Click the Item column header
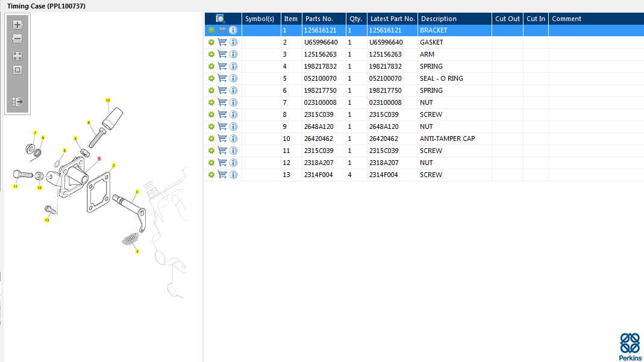644x362 pixels. point(291,19)
